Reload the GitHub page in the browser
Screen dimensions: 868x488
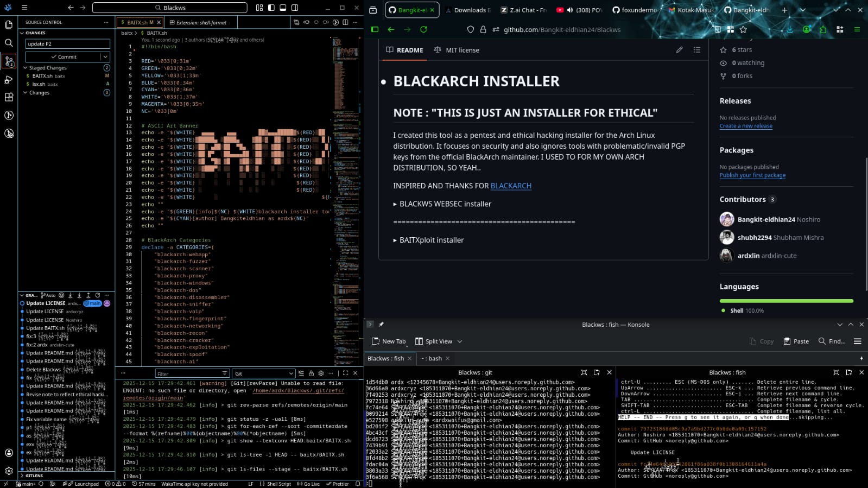[x=423, y=29]
